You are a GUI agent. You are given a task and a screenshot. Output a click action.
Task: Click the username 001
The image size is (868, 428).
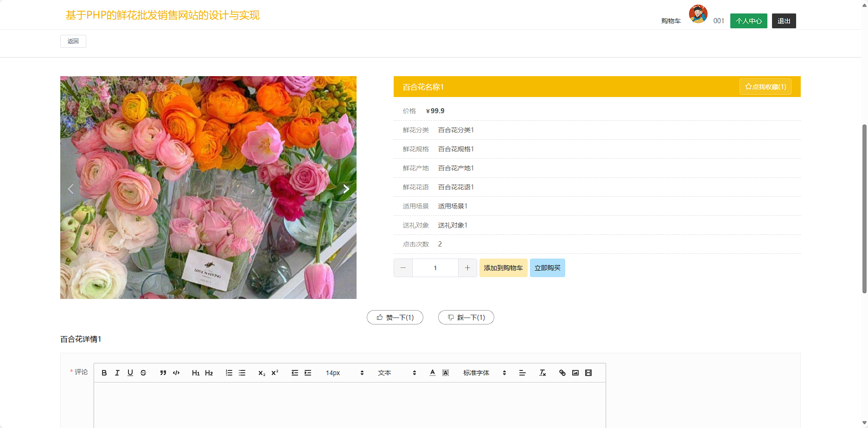coord(719,21)
